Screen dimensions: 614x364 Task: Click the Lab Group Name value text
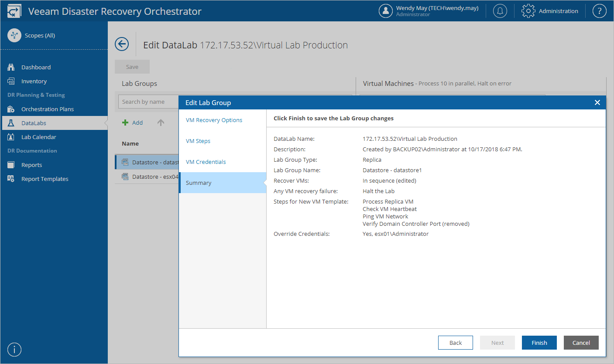[392, 170]
